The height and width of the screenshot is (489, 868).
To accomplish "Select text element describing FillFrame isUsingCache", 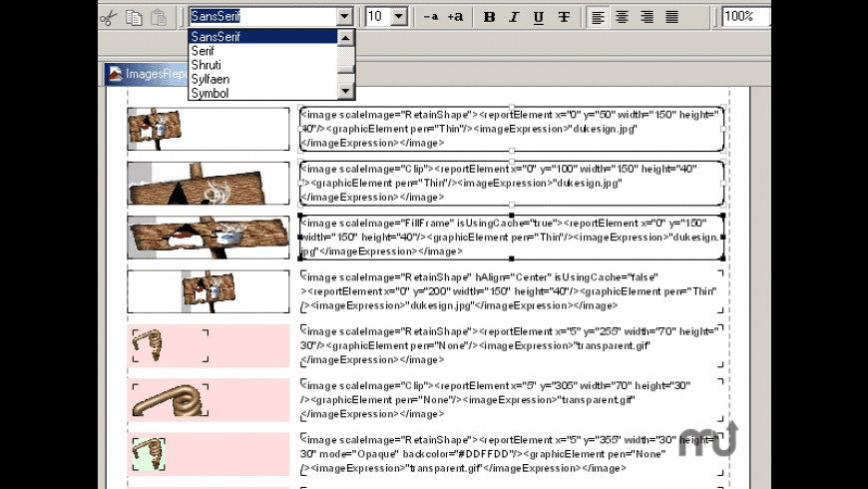I will (512, 238).
